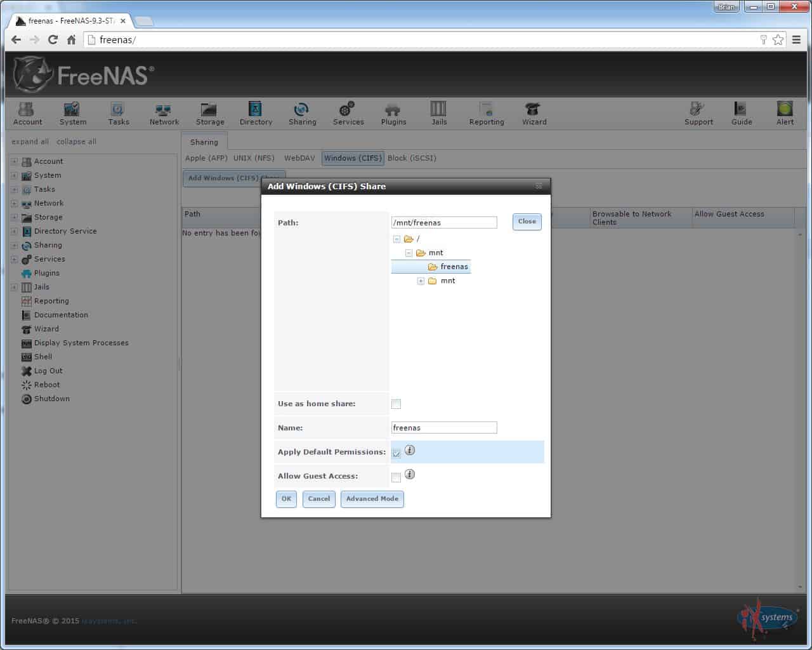Viewport: 812px width, 650px height.
Task: Uncheck Apply Default Permissions checkbox
Action: click(396, 453)
